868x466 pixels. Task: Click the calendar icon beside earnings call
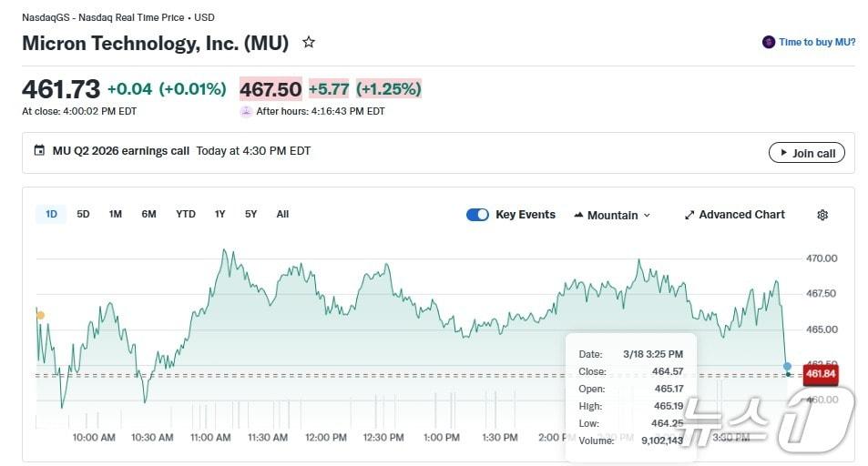coord(39,151)
